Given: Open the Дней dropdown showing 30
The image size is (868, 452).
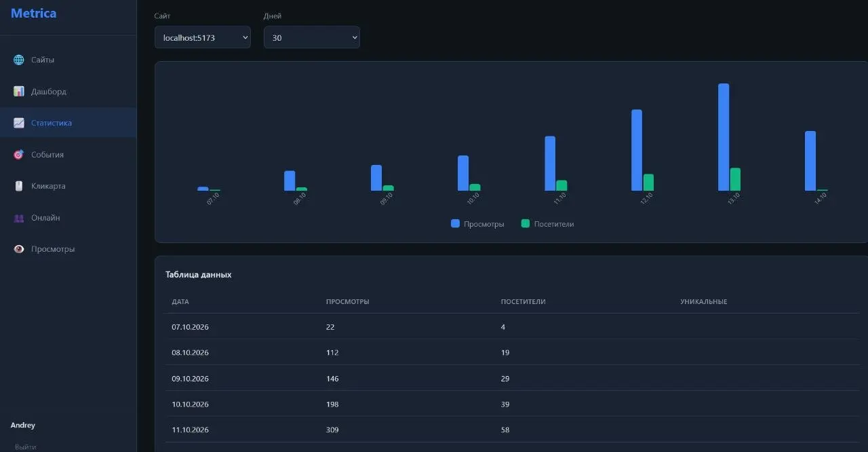Looking at the screenshot, I should tap(312, 37).
